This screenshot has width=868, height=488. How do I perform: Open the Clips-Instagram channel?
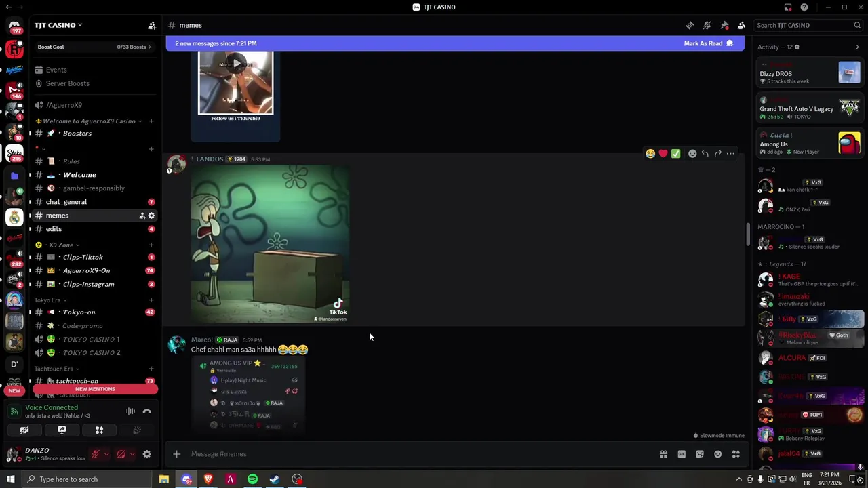click(95, 284)
